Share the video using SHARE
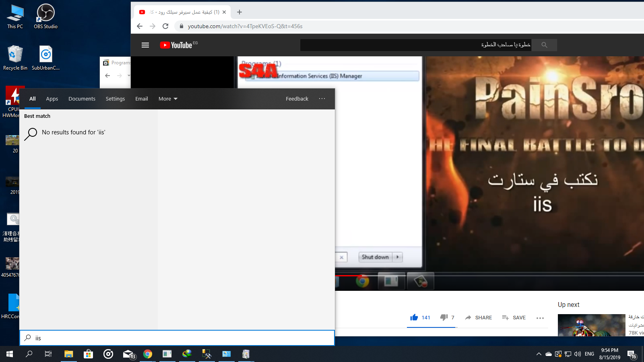Viewport: 644px width, 362px height. click(478, 317)
